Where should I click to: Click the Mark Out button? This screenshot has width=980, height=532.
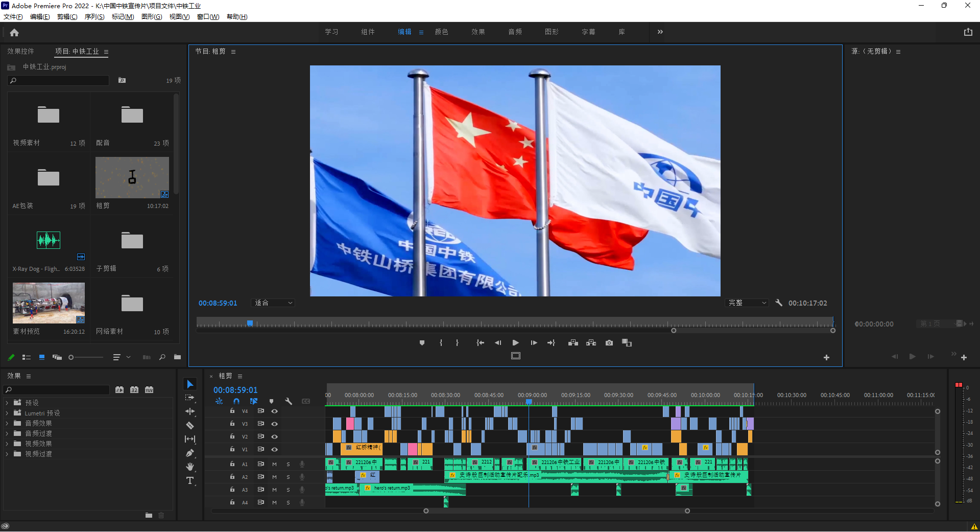(457, 343)
